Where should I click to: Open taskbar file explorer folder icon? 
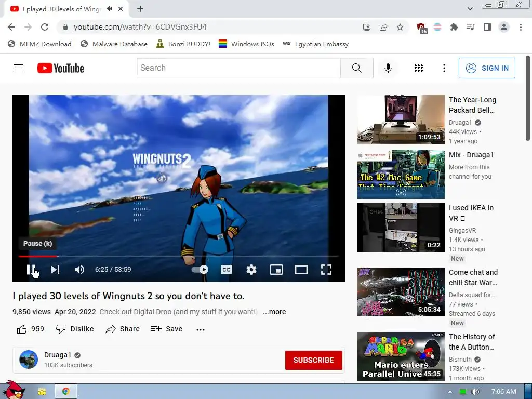[42, 392]
